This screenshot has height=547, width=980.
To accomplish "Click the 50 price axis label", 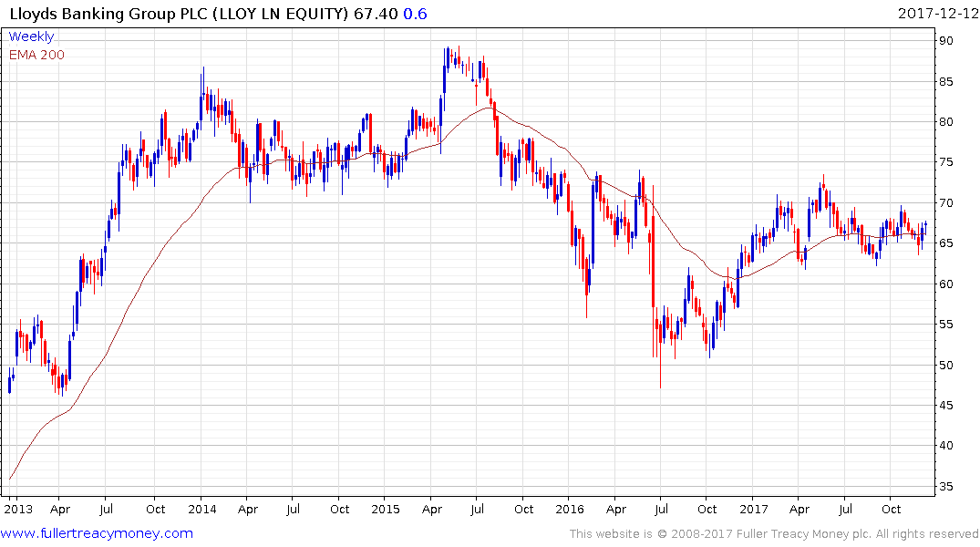I will (945, 365).
